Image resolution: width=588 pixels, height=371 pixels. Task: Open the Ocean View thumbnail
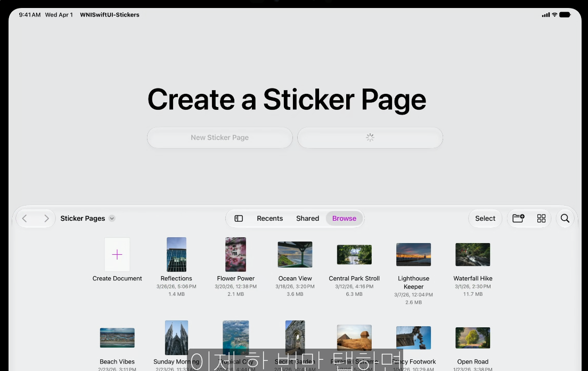295,254
